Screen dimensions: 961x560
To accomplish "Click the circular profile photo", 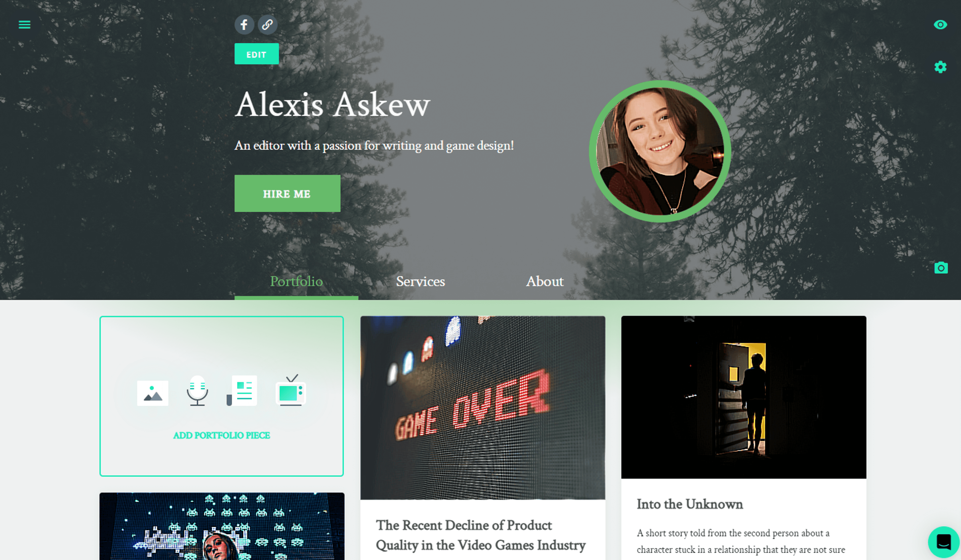I will [660, 151].
